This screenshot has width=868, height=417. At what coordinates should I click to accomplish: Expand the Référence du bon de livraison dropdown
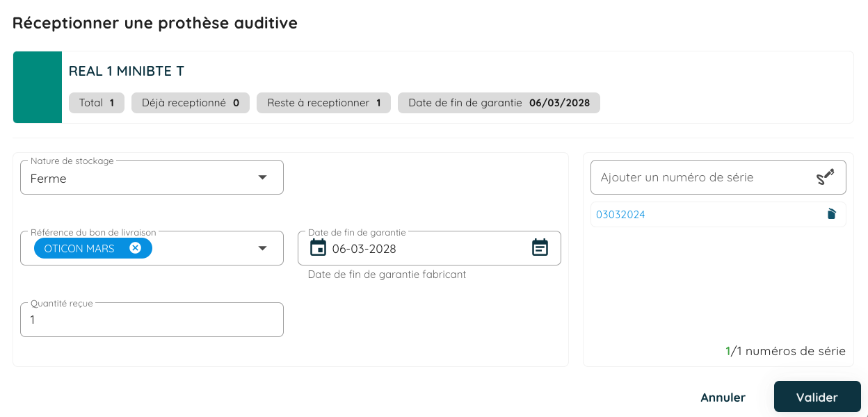pos(263,247)
